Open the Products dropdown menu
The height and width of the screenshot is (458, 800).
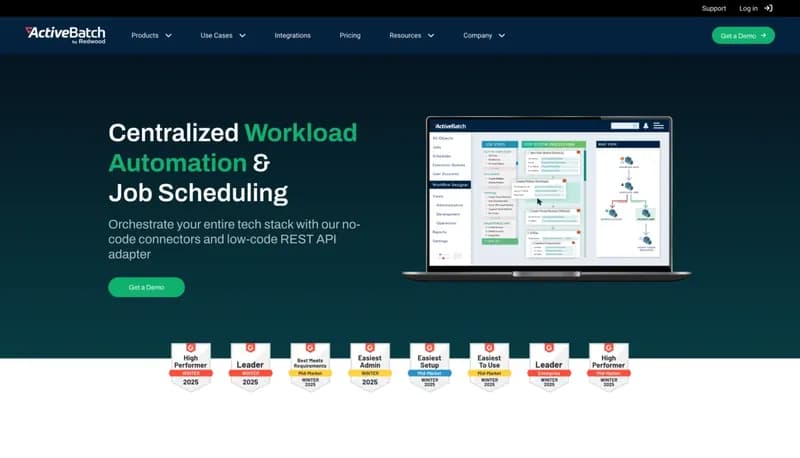tap(151, 36)
